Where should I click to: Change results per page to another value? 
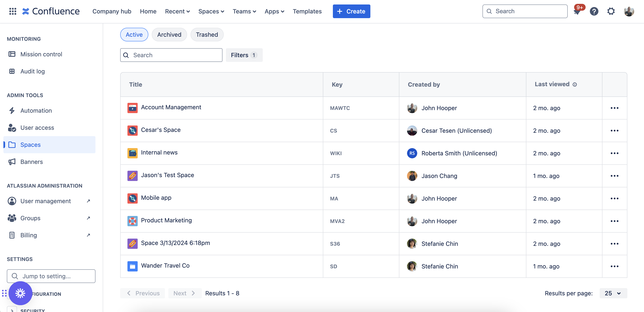coord(612,293)
